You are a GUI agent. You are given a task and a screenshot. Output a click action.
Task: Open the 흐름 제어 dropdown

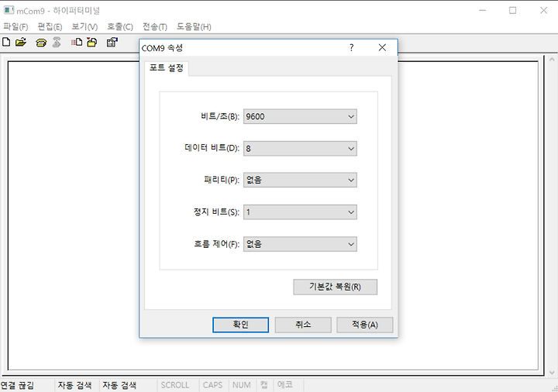pyautogui.click(x=300, y=244)
